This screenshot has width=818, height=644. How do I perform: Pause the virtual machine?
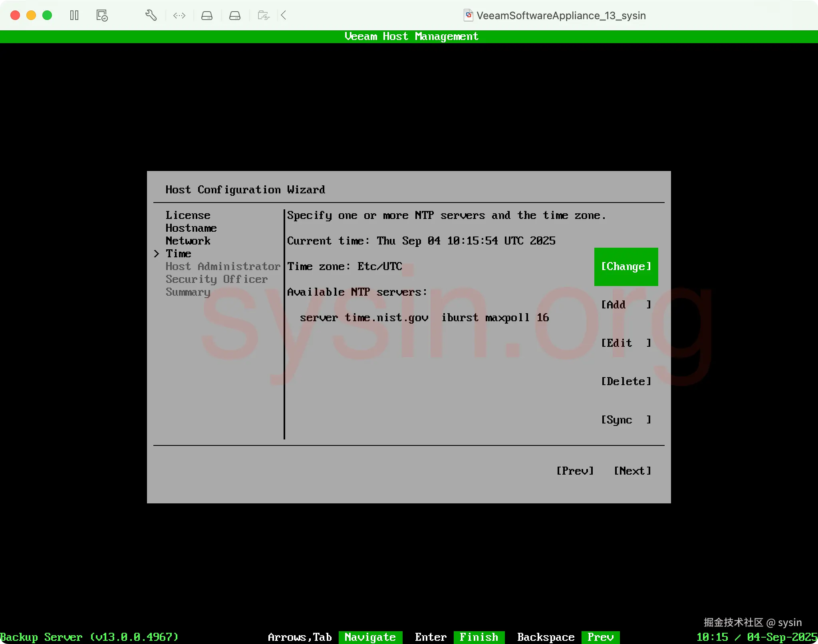tap(74, 16)
